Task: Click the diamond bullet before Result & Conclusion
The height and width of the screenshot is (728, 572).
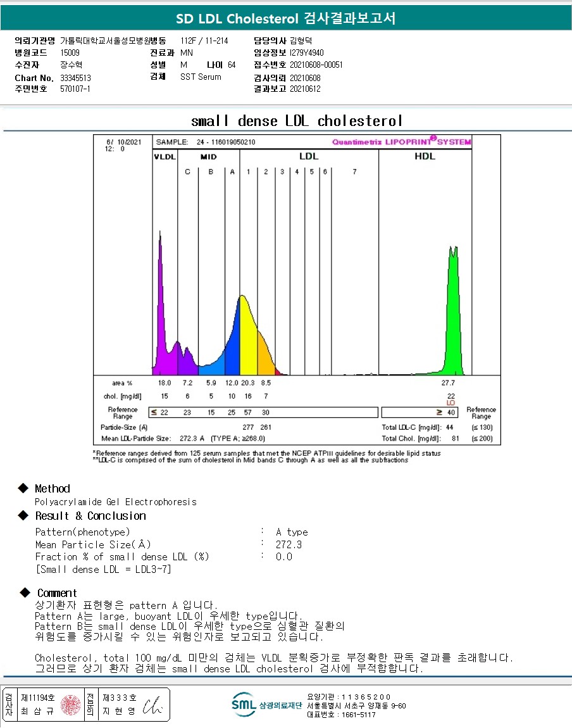Action: [23, 515]
